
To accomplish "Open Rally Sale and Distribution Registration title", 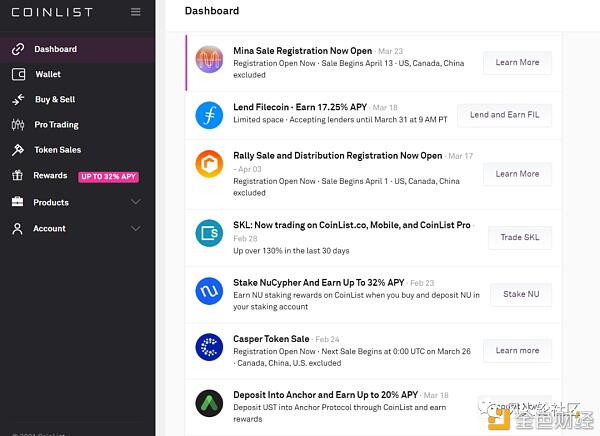I will pos(338,156).
